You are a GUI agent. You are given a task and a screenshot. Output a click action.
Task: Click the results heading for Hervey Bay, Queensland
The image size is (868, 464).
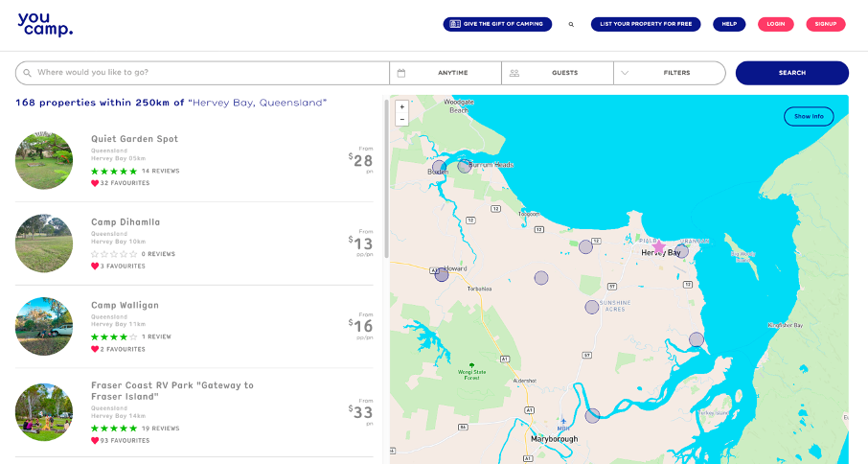[171, 103]
